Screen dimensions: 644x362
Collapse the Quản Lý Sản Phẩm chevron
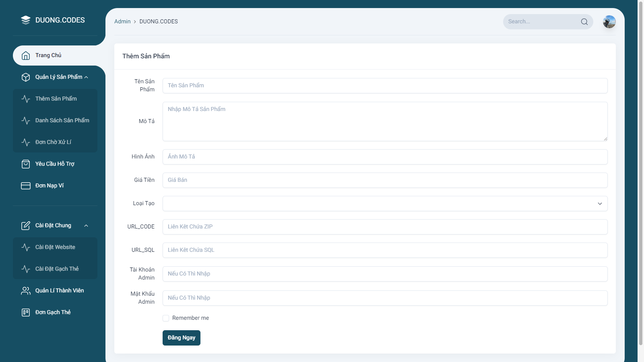coord(86,77)
